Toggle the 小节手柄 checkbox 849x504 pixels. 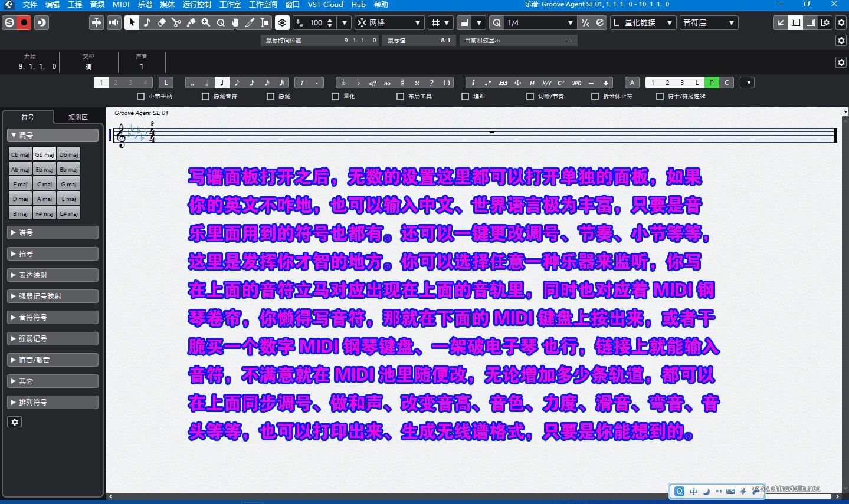(140, 96)
